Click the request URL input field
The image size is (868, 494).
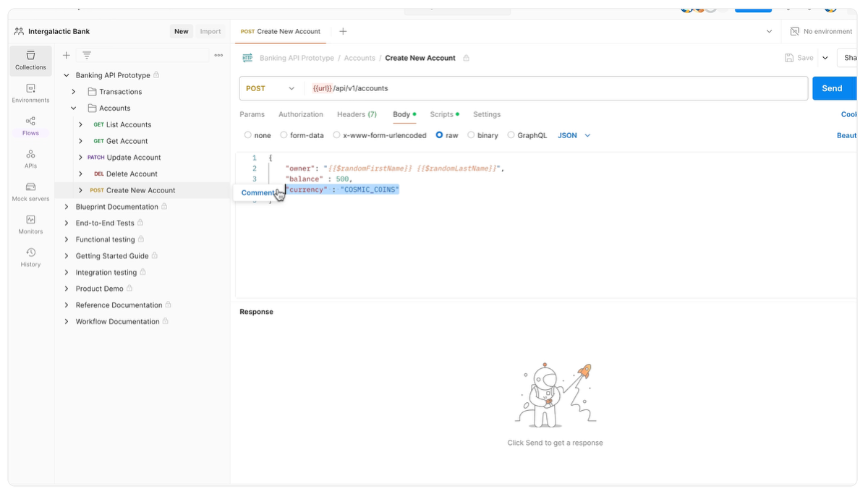pyautogui.click(x=557, y=88)
